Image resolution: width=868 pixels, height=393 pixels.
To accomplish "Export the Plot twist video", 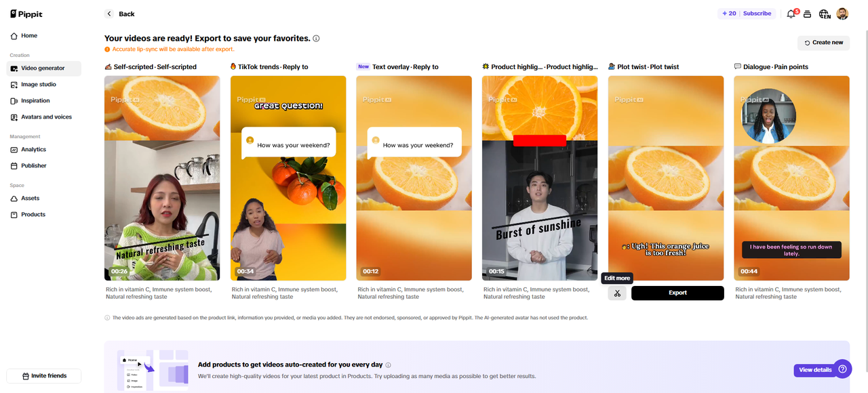I will point(677,293).
